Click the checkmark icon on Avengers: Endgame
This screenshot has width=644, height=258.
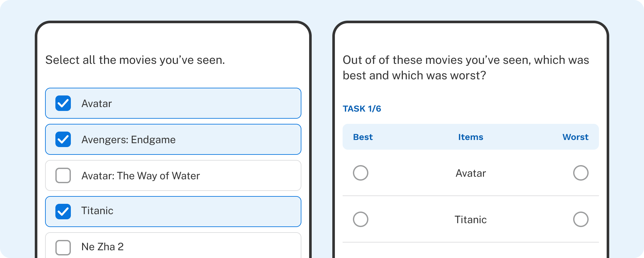[63, 139]
